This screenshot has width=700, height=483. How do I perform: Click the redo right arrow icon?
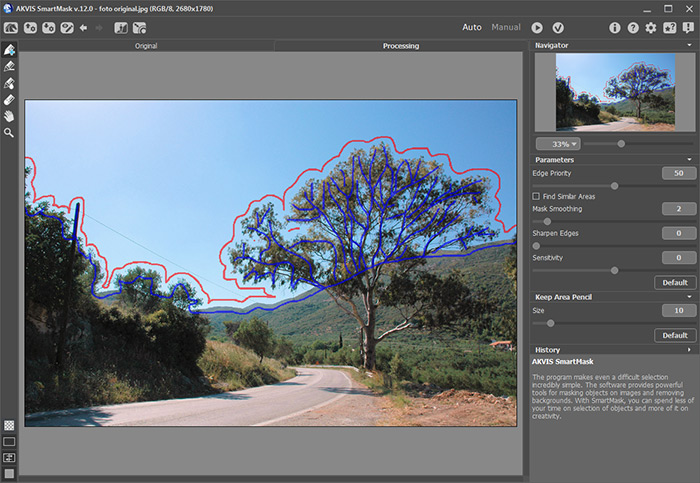[99, 28]
